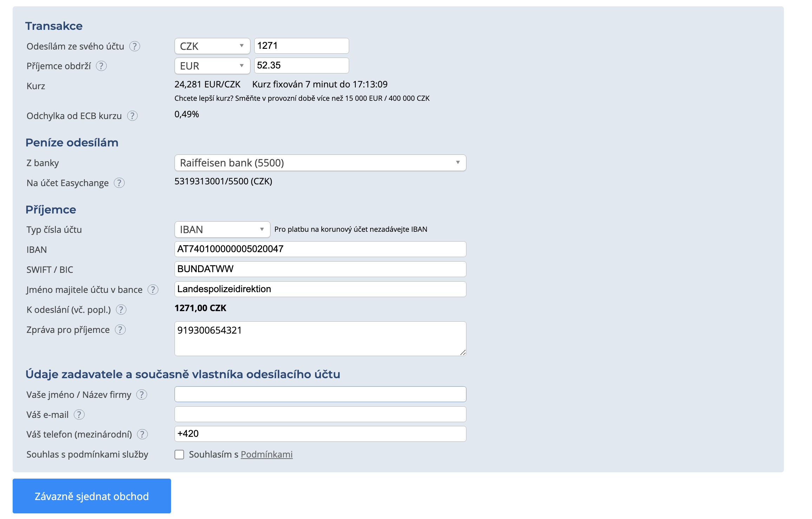Show help for 'Jméno majitele účtu v bance'
The image size is (812, 519).
click(153, 290)
